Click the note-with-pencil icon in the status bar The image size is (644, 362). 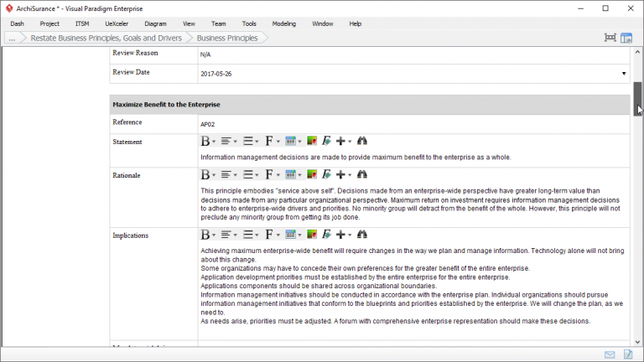628,354
